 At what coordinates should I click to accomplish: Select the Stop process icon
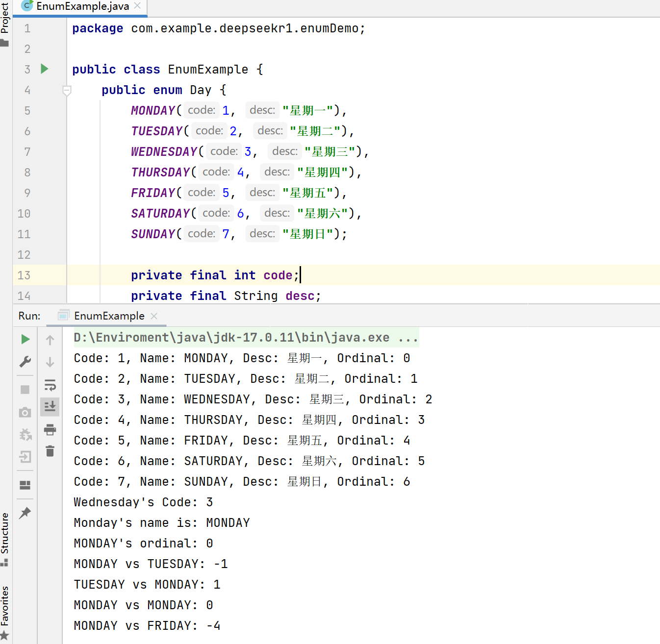tap(25, 389)
